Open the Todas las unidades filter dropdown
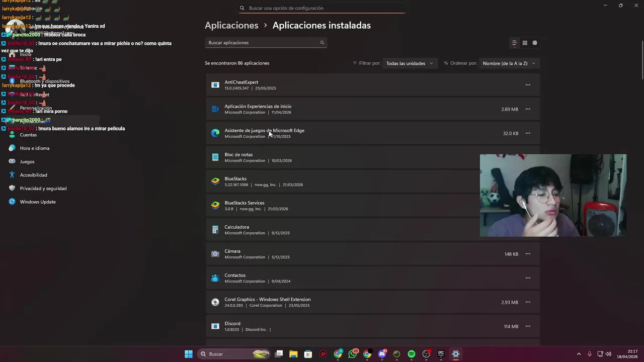The width and height of the screenshot is (644, 362). [410, 63]
